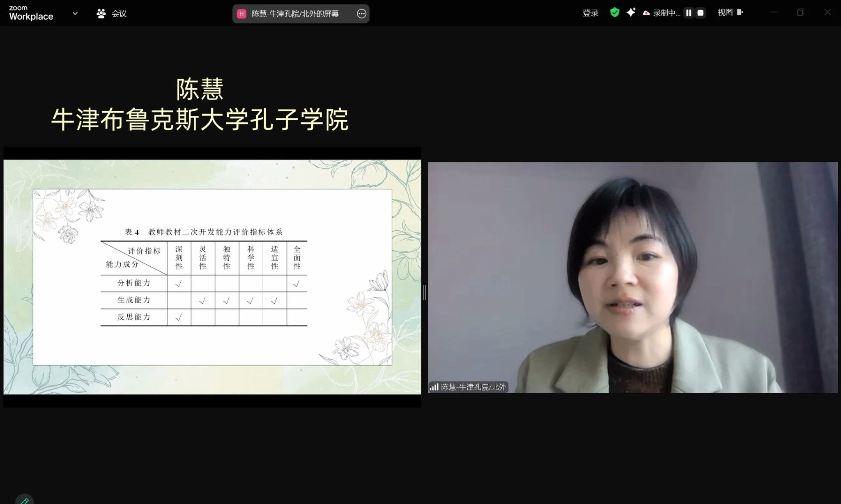Click the 陈慧-牛津孔院/北外 name label
This screenshot has height=504, width=841.
point(473,387)
